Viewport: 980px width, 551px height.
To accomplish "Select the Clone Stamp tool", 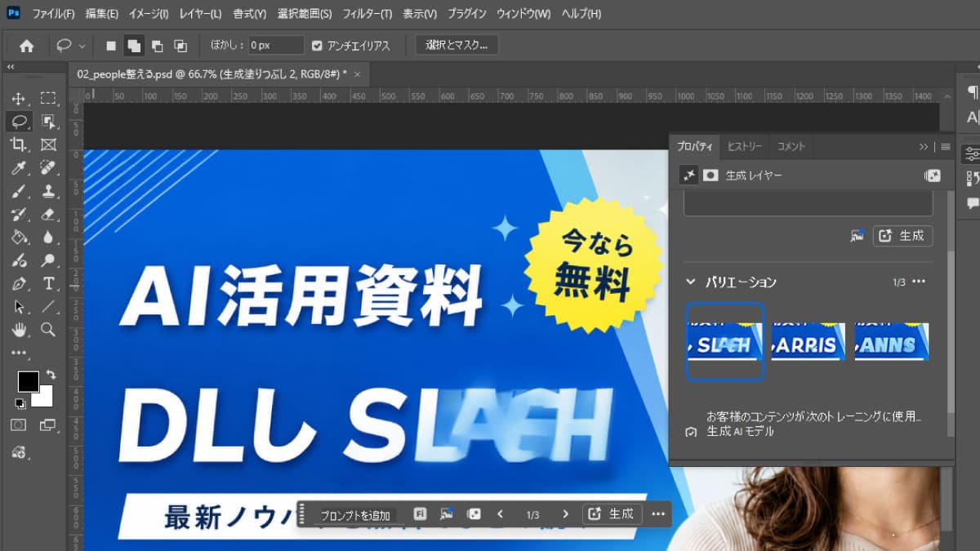I will 48,191.
